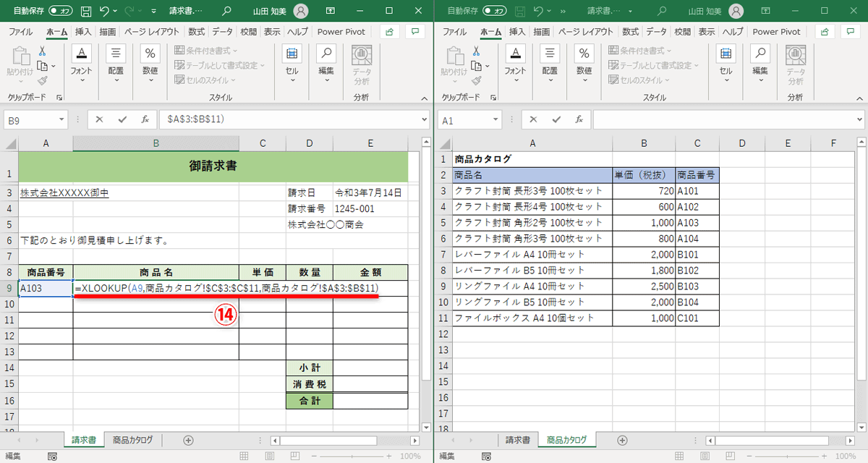Viewport: 868px width, 463px height.
Task: Click Save icon in left 請求書 window
Action: [x=86, y=11]
